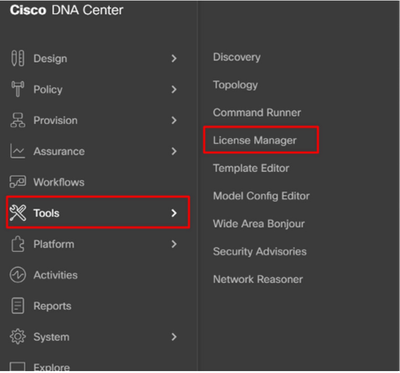Open Model Config Editor

pyautogui.click(x=261, y=196)
